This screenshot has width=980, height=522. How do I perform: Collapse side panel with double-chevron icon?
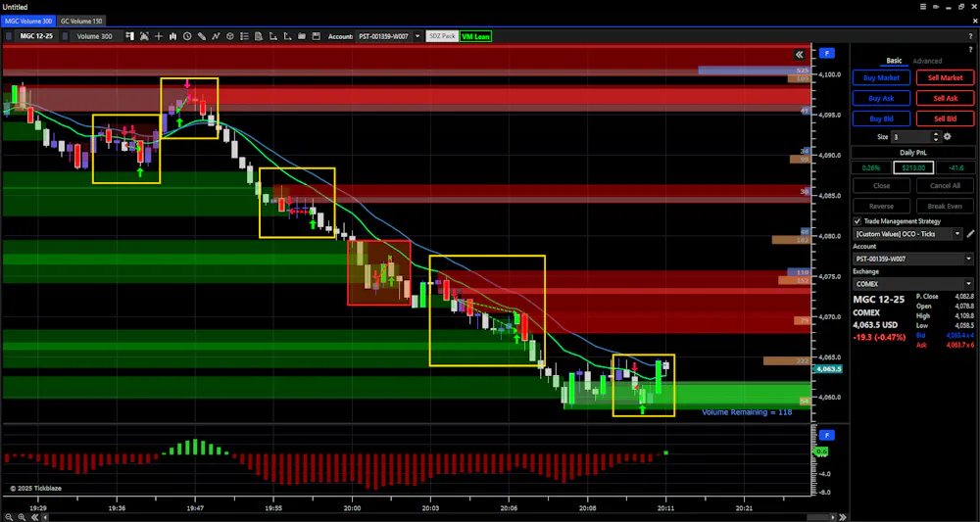(800, 54)
